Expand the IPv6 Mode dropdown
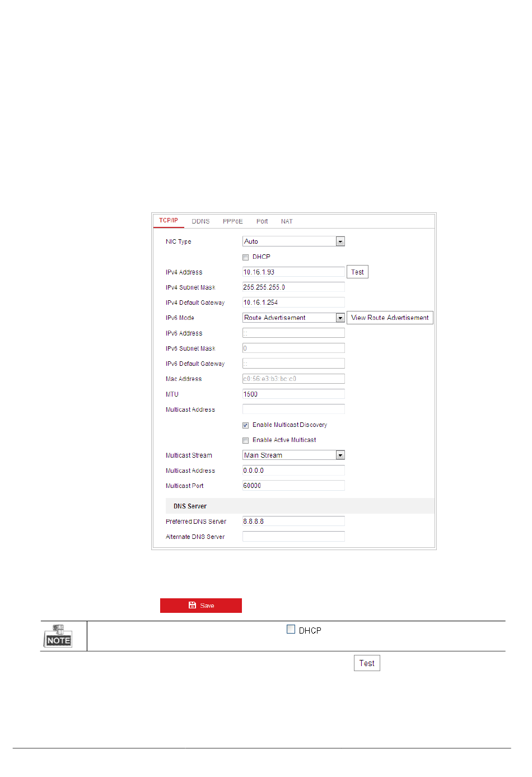 [340, 318]
